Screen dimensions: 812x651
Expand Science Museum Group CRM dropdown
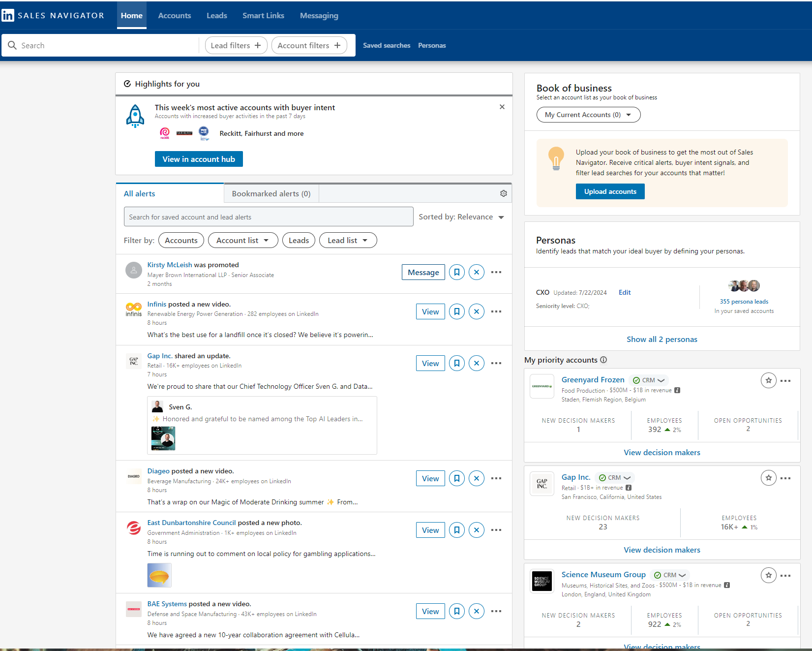point(670,575)
